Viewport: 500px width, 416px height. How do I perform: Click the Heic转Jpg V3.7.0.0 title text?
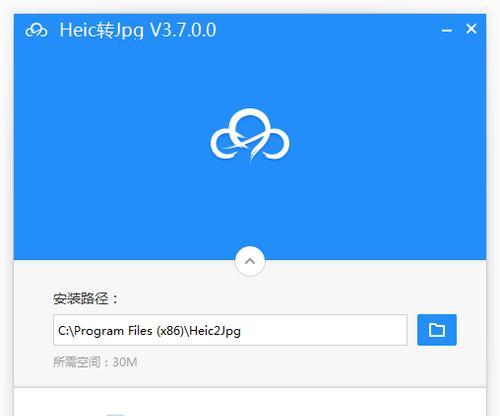point(138,30)
